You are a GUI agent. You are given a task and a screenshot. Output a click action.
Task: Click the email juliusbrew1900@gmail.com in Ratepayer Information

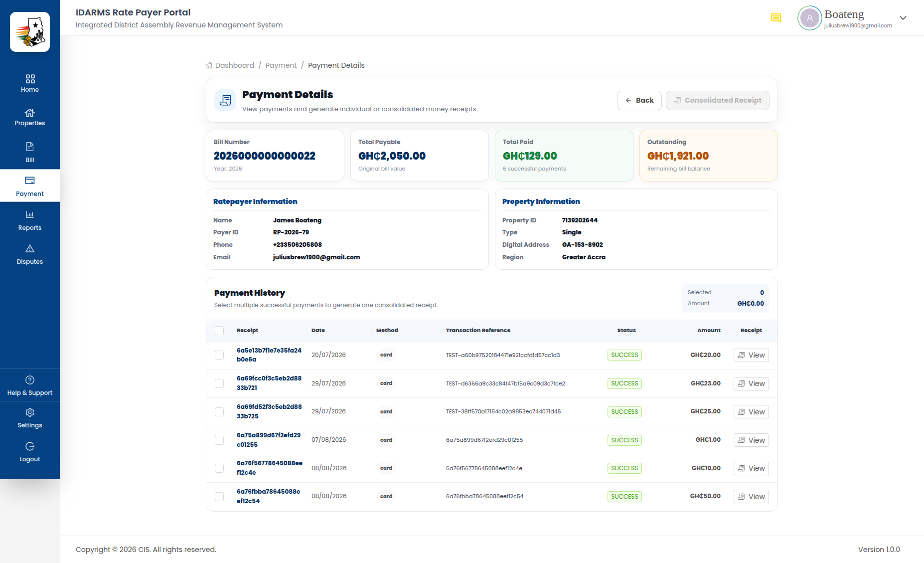tap(316, 257)
